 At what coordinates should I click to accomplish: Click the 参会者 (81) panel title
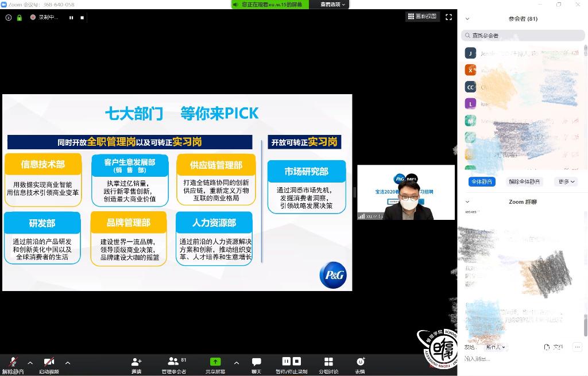[x=523, y=19]
